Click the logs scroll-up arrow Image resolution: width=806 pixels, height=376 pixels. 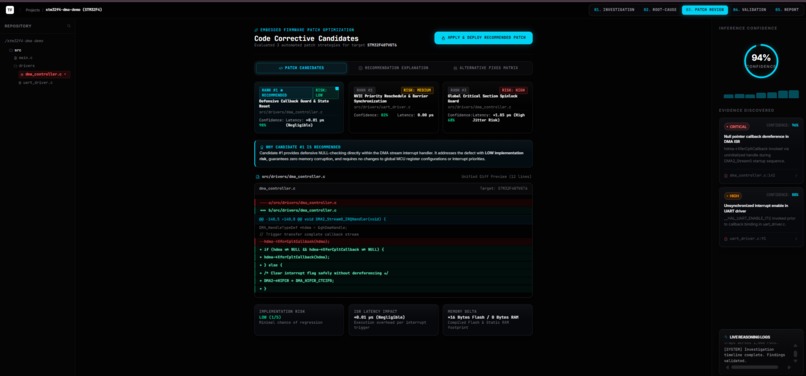click(795, 345)
